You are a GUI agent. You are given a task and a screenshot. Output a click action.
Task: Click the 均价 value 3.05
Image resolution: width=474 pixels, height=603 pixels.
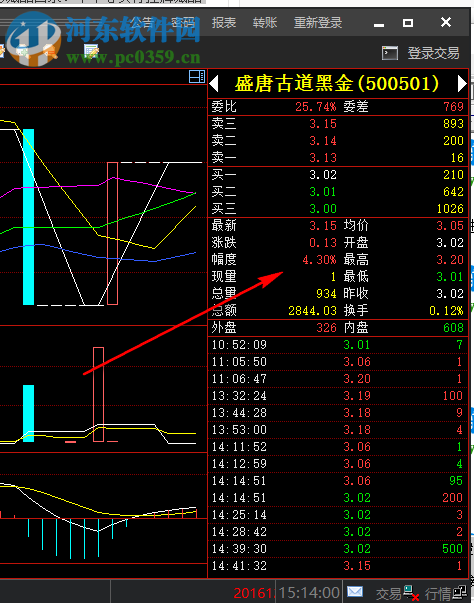pyautogui.click(x=450, y=226)
